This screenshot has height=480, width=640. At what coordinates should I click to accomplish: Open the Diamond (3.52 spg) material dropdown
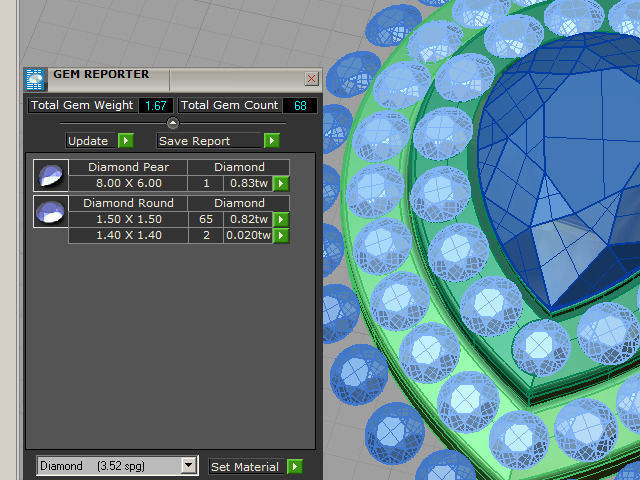point(189,465)
